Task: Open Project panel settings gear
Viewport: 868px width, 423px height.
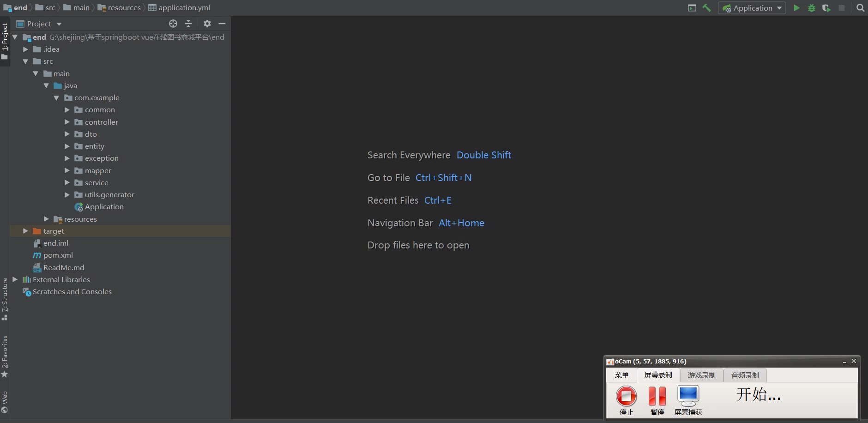Action: tap(207, 24)
